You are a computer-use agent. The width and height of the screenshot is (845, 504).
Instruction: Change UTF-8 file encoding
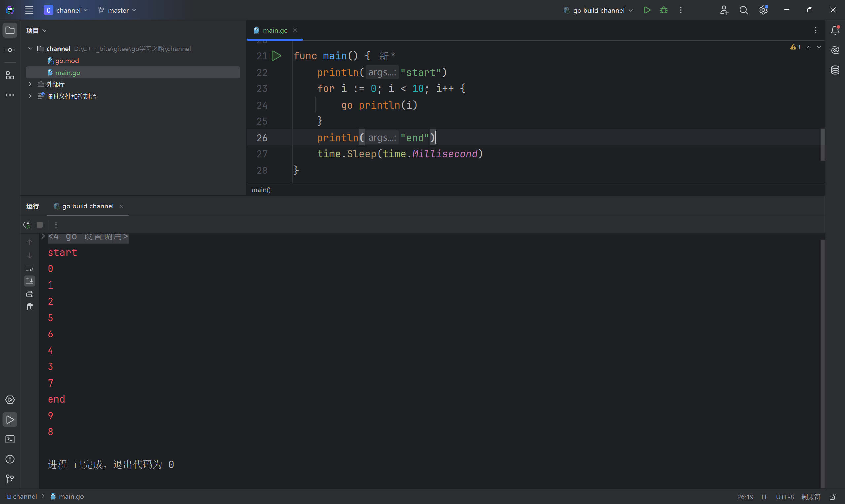tap(785, 497)
